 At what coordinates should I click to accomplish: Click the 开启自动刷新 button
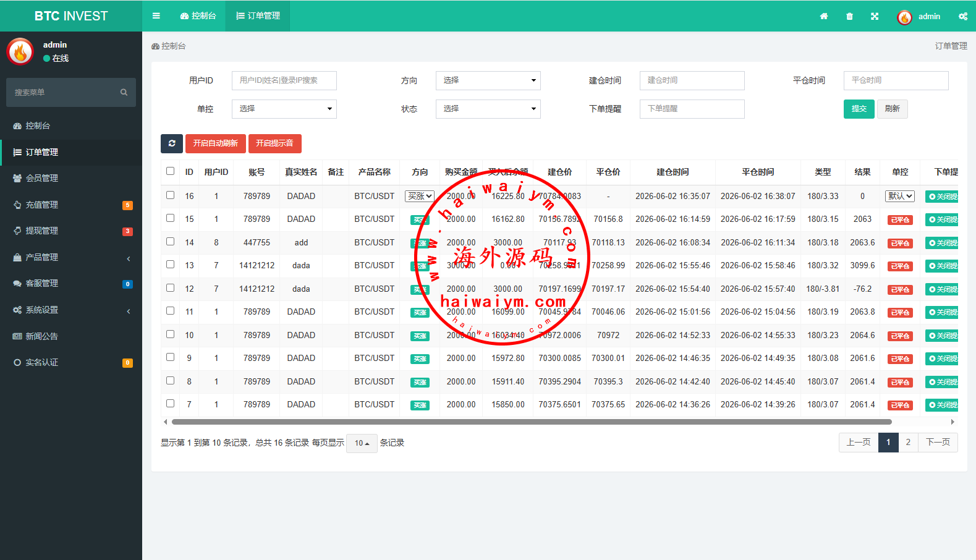tap(216, 143)
